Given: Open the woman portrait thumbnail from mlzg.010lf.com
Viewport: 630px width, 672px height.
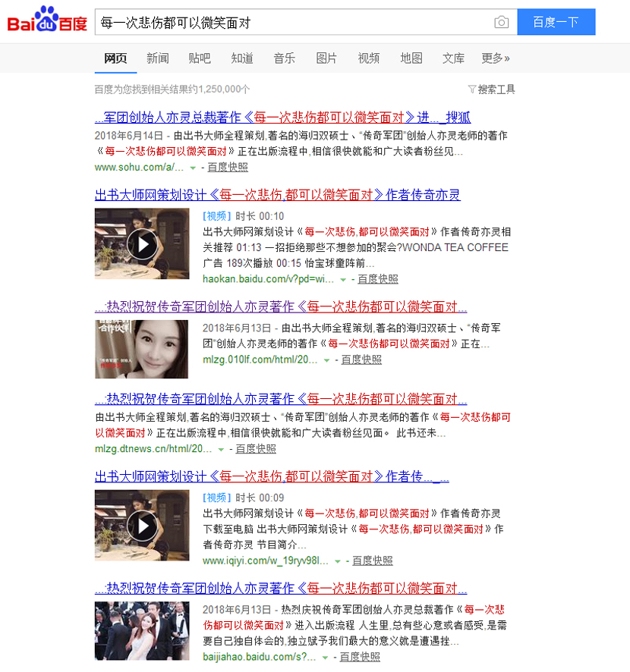Looking at the screenshot, I should 142,349.
